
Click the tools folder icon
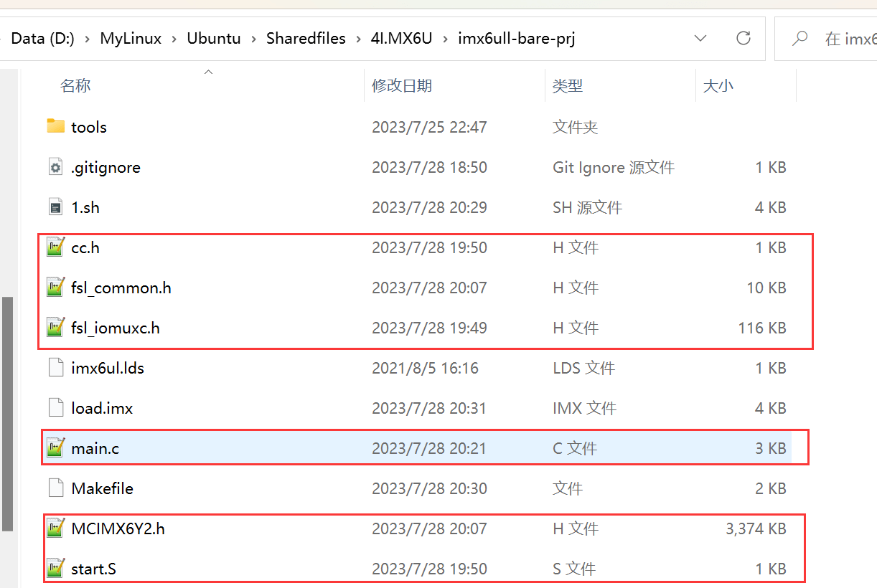pyautogui.click(x=56, y=127)
